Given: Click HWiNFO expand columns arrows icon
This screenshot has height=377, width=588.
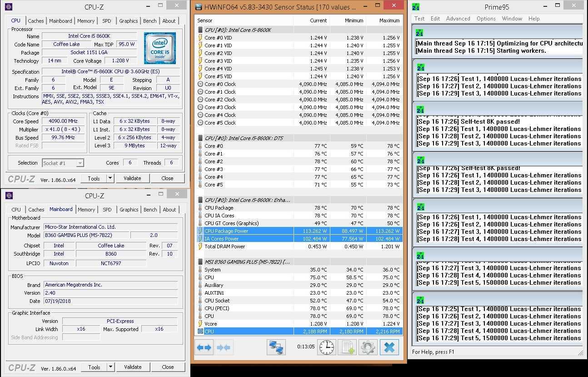Looking at the screenshot, I should 204,347.
